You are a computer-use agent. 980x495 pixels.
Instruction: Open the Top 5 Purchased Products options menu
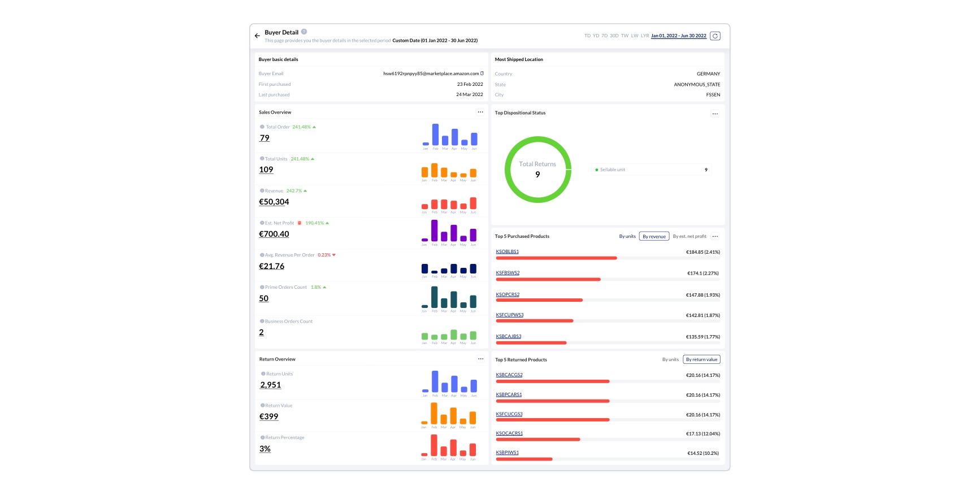coord(715,236)
